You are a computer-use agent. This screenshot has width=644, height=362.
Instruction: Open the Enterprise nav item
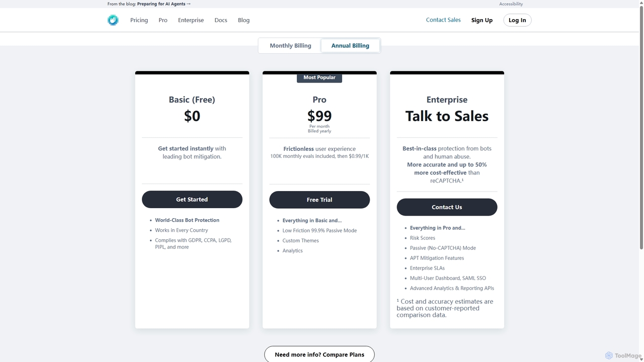click(191, 20)
